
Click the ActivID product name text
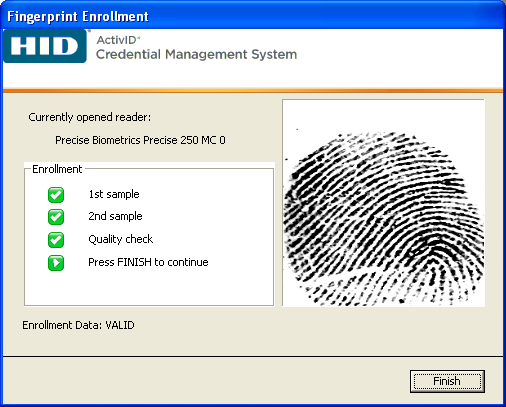pos(117,40)
